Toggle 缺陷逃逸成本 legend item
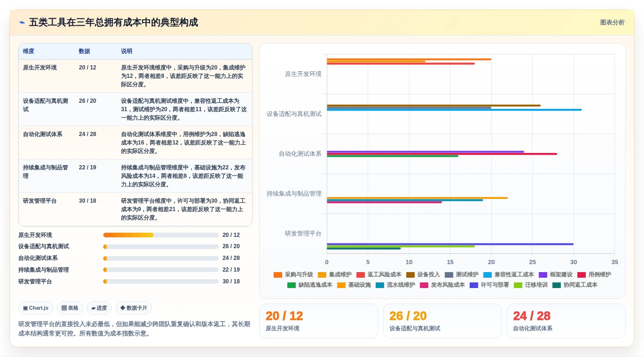Screen dimensions: 644x357 pyautogui.click(x=310, y=285)
